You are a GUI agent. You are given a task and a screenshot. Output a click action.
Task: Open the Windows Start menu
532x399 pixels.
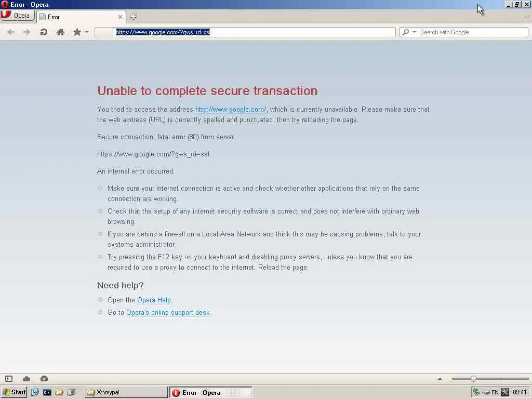click(14, 392)
